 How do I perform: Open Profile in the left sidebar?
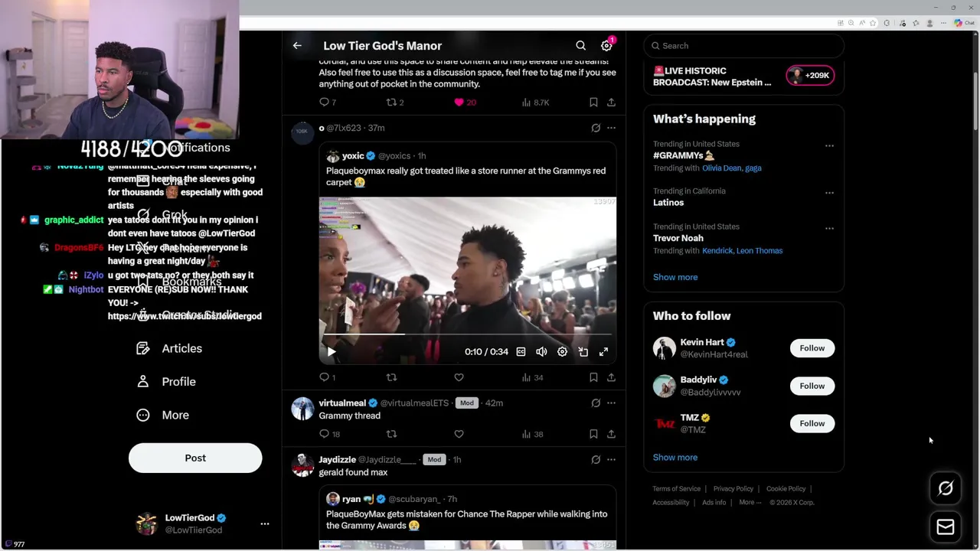point(166,381)
